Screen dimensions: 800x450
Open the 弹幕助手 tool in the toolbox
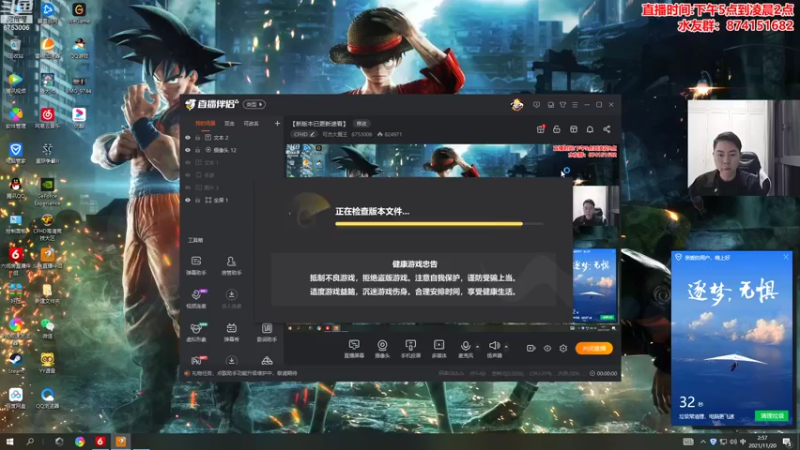pyautogui.click(x=196, y=265)
